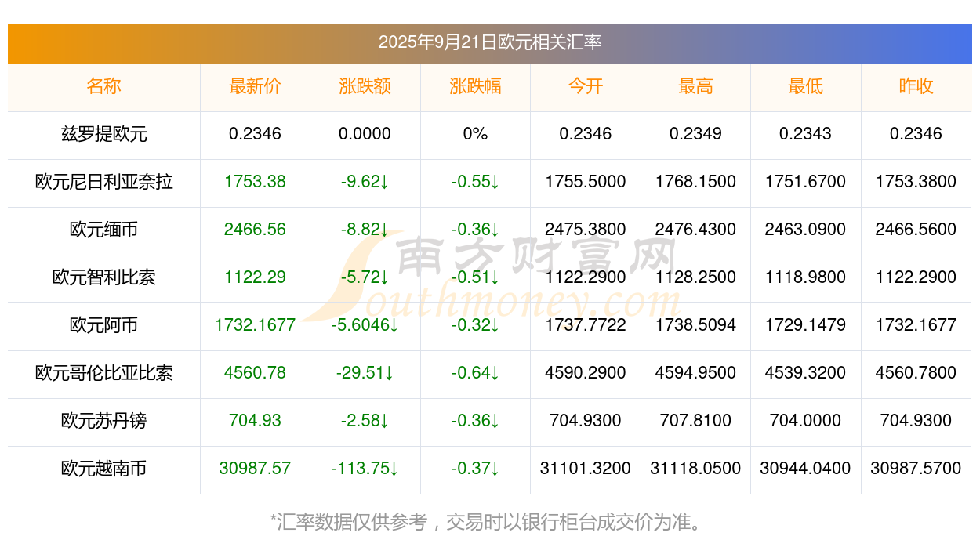The image size is (980, 547).
Task: Click change percent -0.32↓
Action: coord(475,325)
